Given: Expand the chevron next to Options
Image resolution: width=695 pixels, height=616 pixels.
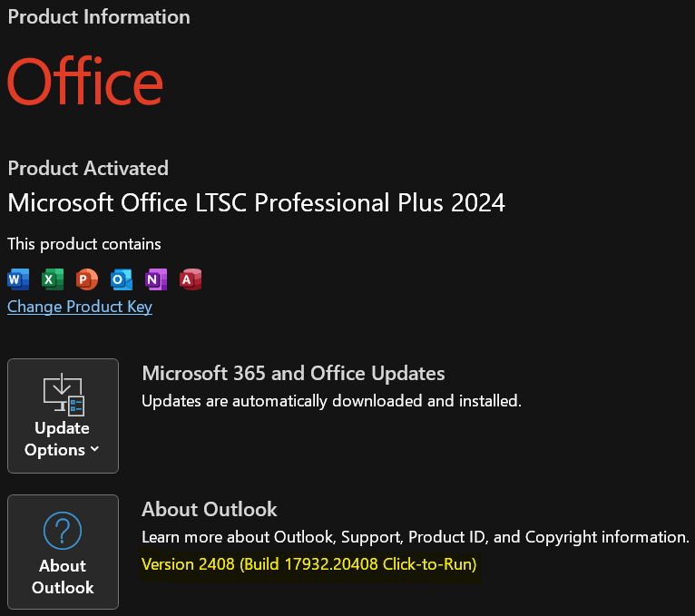Looking at the screenshot, I should 94,449.
